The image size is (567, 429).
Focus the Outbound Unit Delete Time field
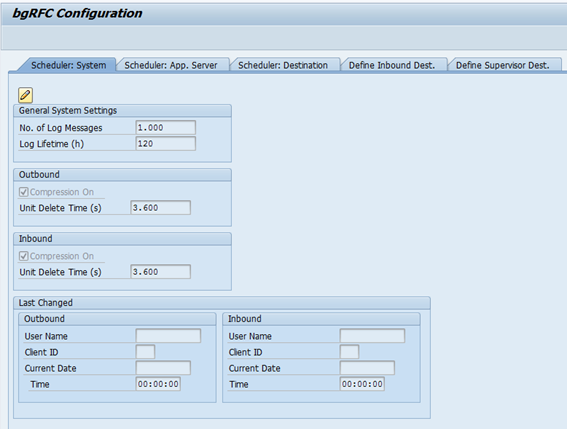tap(161, 208)
